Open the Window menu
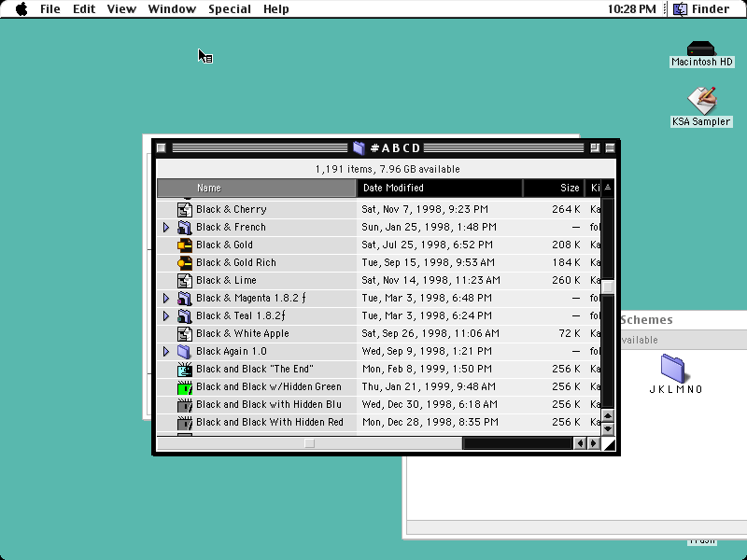The image size is (747, 560). coord(172,9)
